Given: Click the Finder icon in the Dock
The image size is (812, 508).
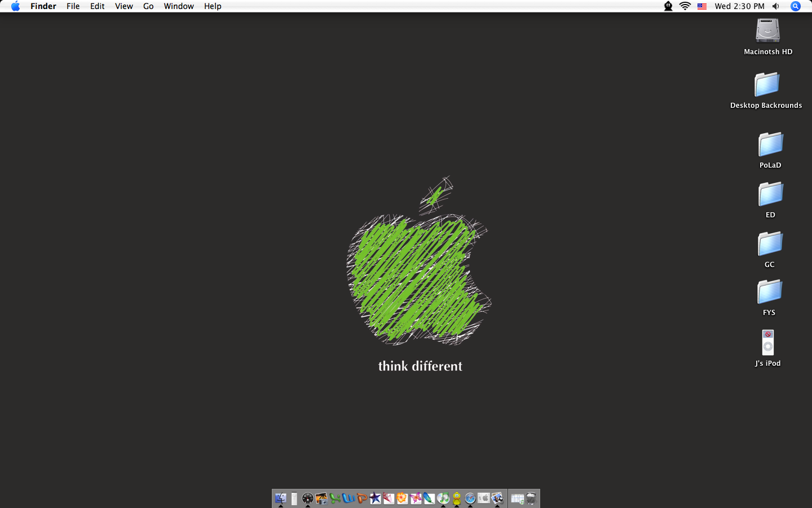Looking at the screenshot, I should point(281,498).
